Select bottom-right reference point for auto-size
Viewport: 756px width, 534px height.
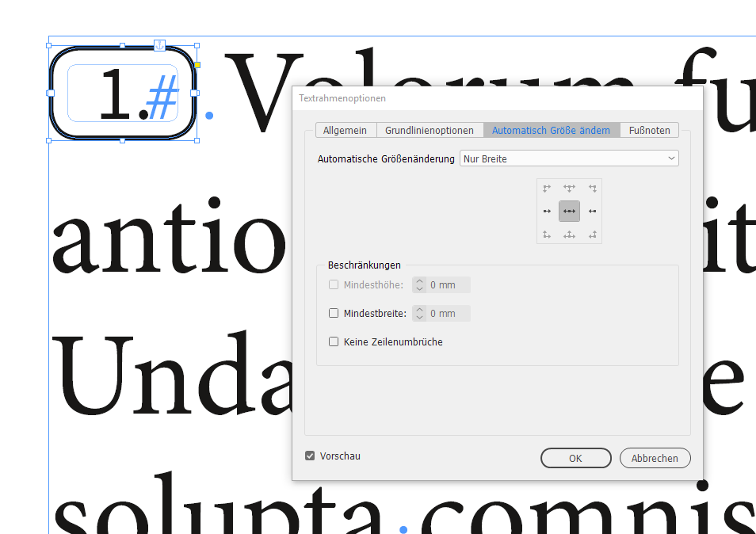click(x=593, y=235)
